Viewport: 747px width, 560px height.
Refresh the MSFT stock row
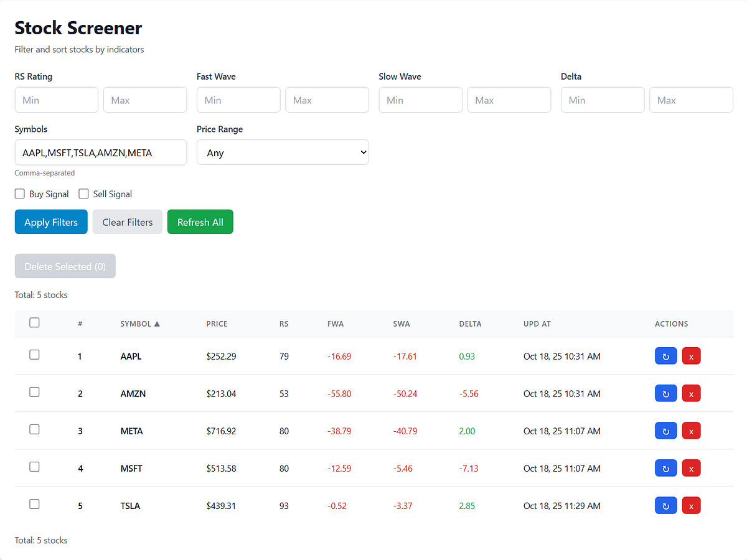[665, 468]
